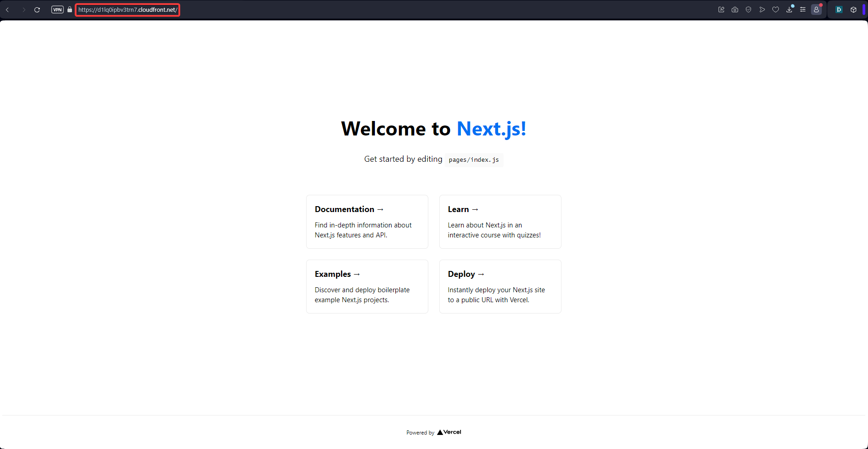Screen dimensions: 868x449
Task: Open the extensions cube icon
Action: (854, 10)
